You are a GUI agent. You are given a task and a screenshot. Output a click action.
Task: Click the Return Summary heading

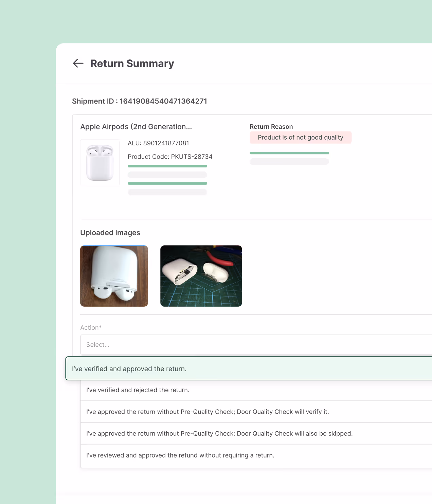(132, 64)
